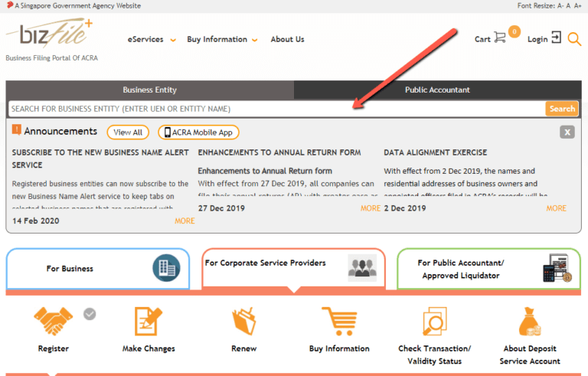Open the ACRA Mobile App link

pyautogui.click(x=198, y=132)
